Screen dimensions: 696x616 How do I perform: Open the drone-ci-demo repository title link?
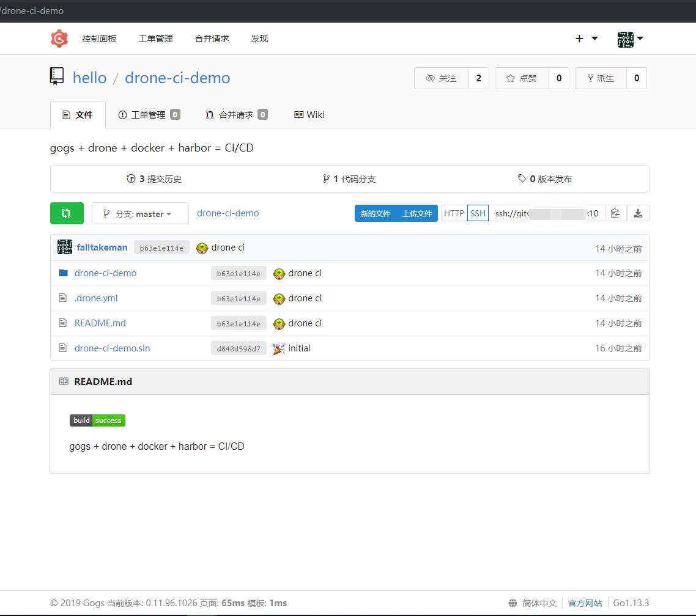[177, 78]
